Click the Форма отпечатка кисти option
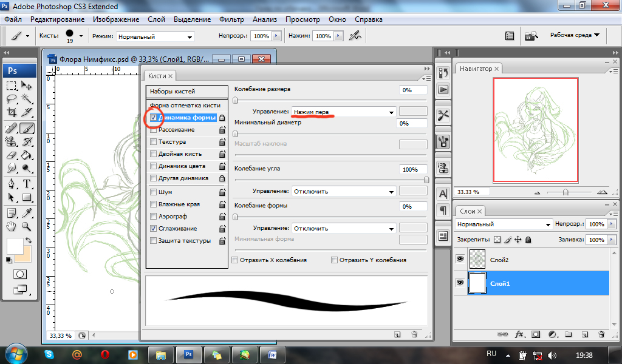 point(185,106)
